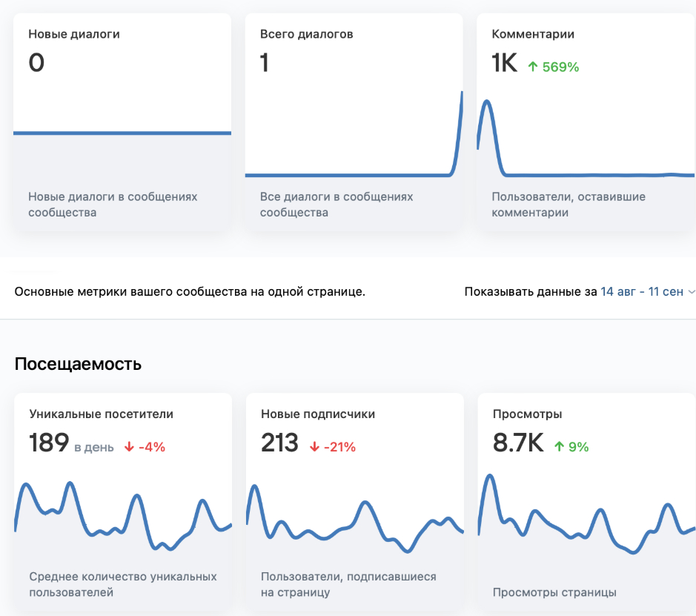The height and width of the screenshot is (616, 696).
Task: Open the Новые подписчики card title
Action: (317, 414)
